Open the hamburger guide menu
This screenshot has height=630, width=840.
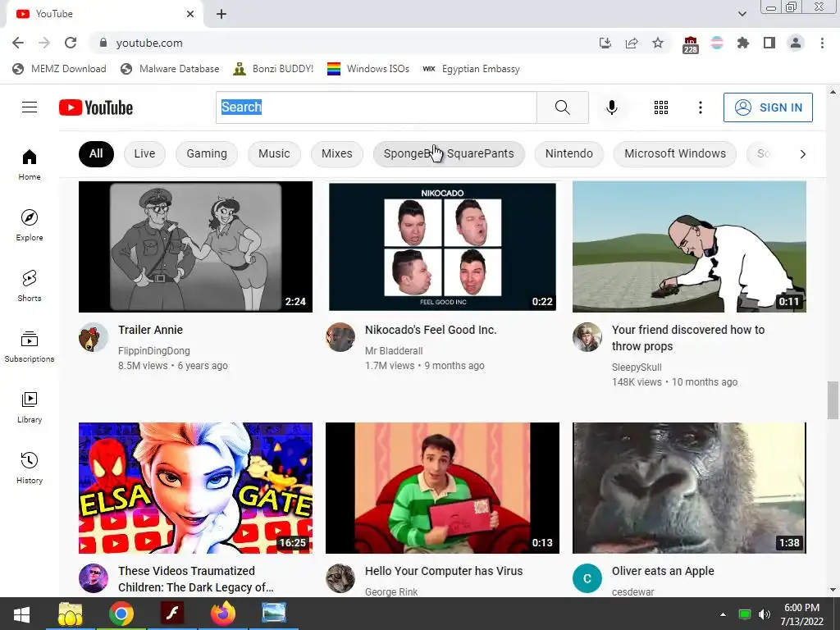30,107
